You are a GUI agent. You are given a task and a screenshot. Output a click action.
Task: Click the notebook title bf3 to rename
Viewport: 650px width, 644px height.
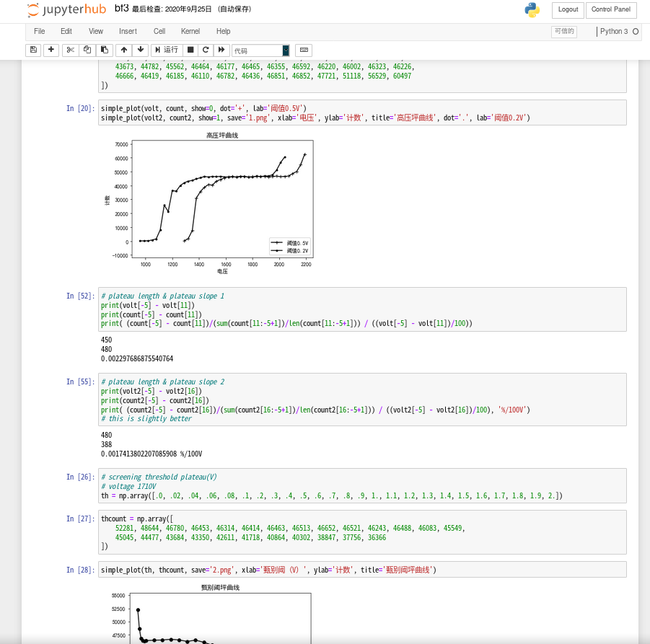122,9
